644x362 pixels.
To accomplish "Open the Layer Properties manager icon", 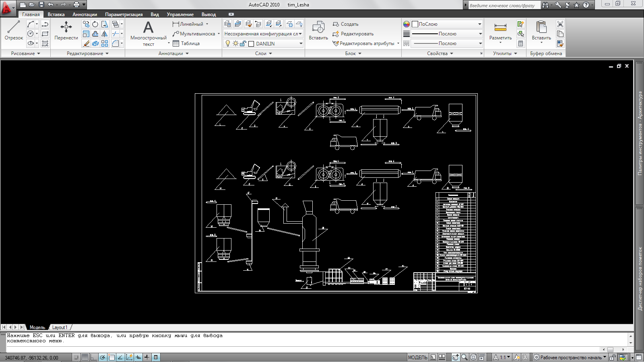I will (x=227, y=24).
